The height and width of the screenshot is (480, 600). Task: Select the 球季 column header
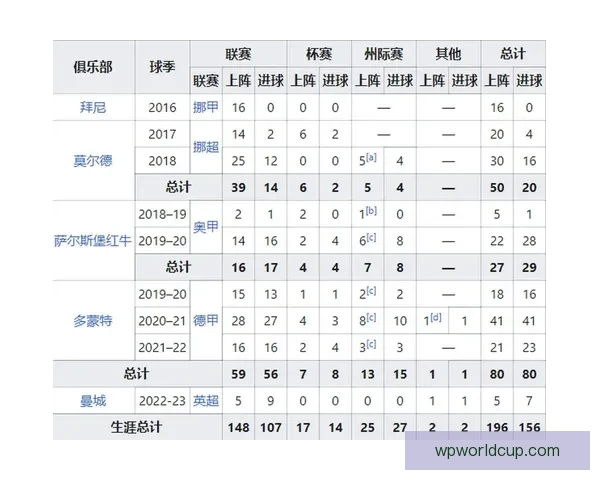pos(162,67)
